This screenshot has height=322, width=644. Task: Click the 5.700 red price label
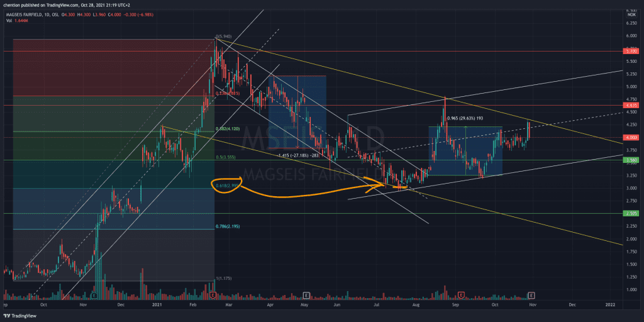click(630, 52)
